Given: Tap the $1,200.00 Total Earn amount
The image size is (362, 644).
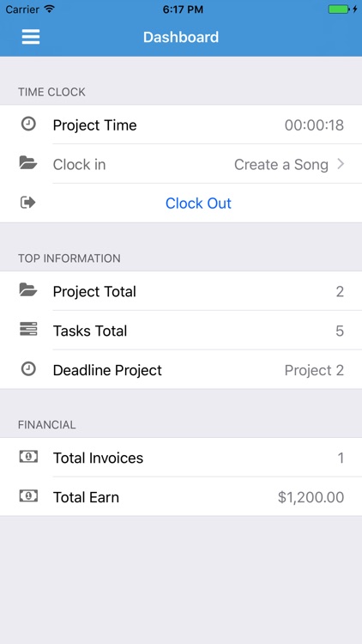Looking at the screenshot, I should click(311, 497).
